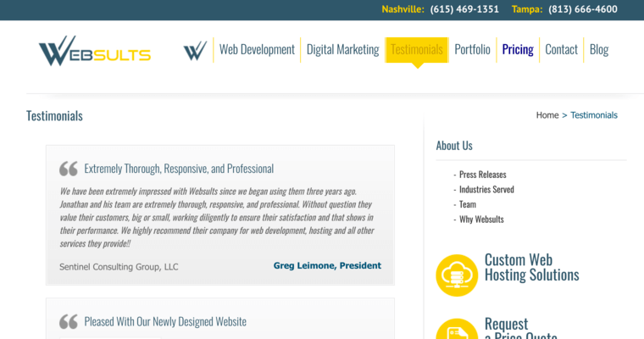Click the Websults logo
The width and height of the screenshot is (644, 339).
[x=94, y=52]
